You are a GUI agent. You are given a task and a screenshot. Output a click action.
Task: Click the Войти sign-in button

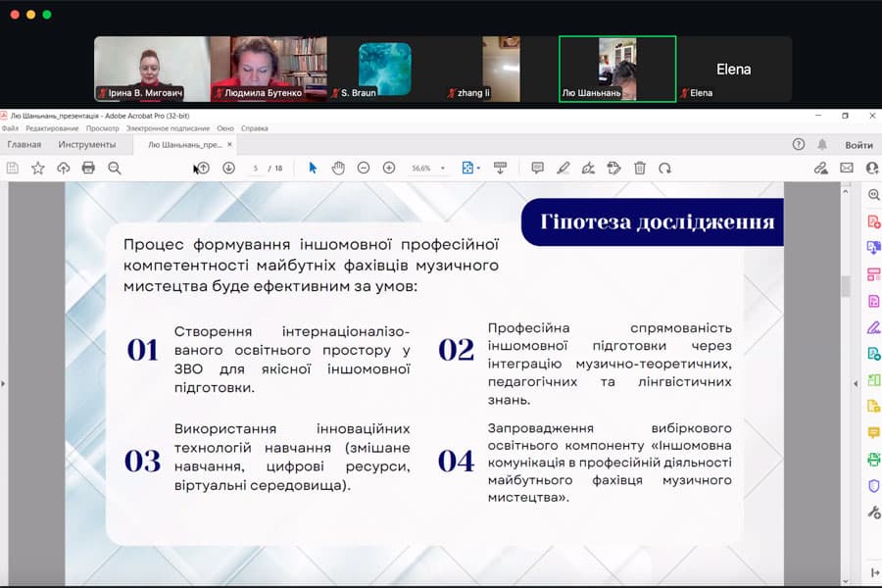click(858, 144)
